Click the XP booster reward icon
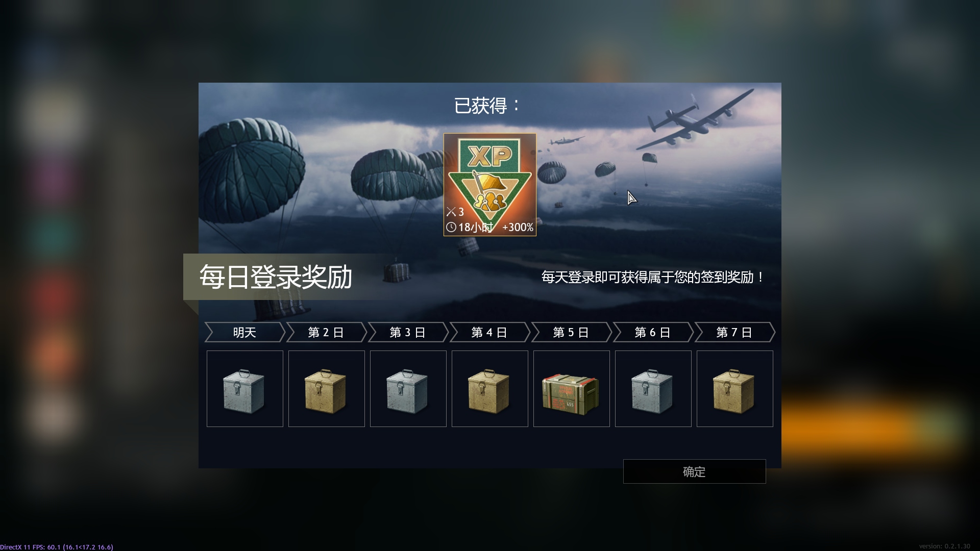The width and height of the screenshot is (980, 551). tap(489, 185)
